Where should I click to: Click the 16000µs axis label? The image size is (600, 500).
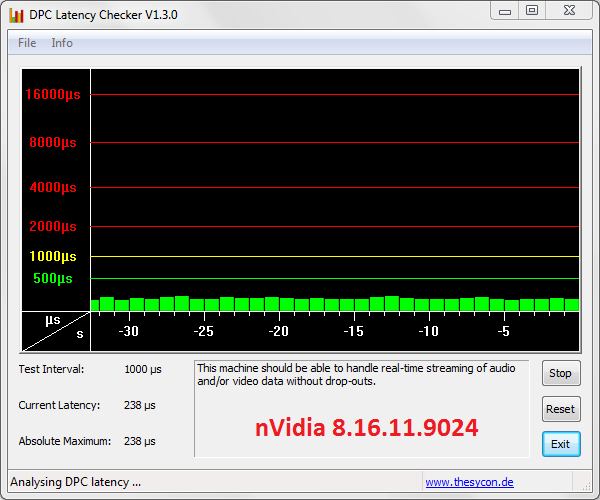coord(53,94)
